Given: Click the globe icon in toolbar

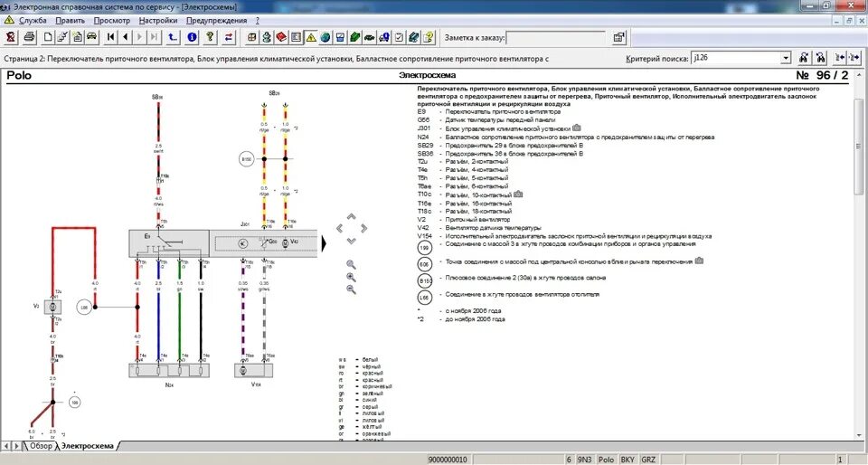Looking at the screenshot, I should (x=325, y=37).
